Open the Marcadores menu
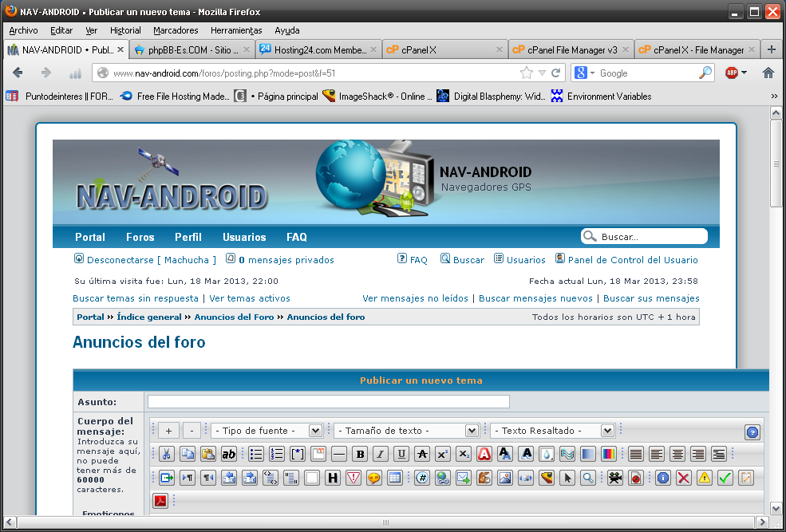 [x=176, y=30]
